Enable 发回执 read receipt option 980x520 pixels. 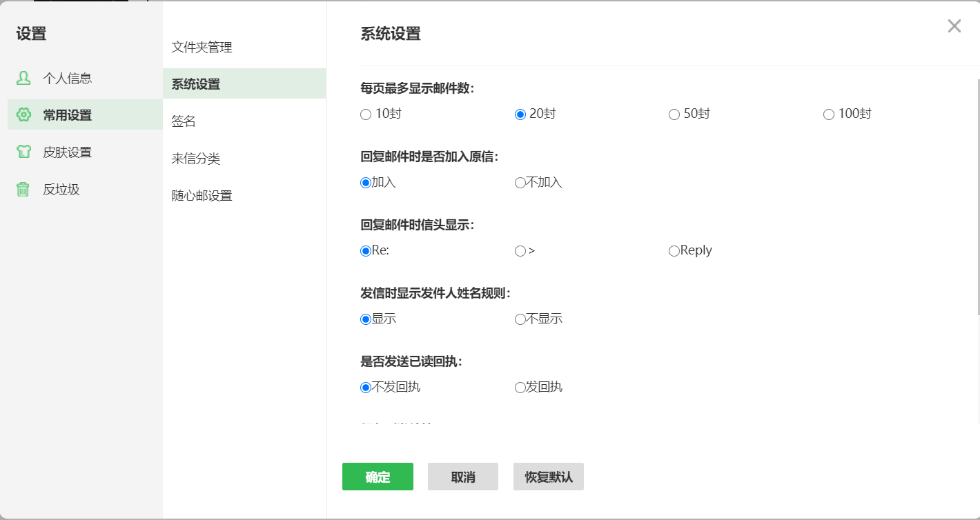coord(519,387)
